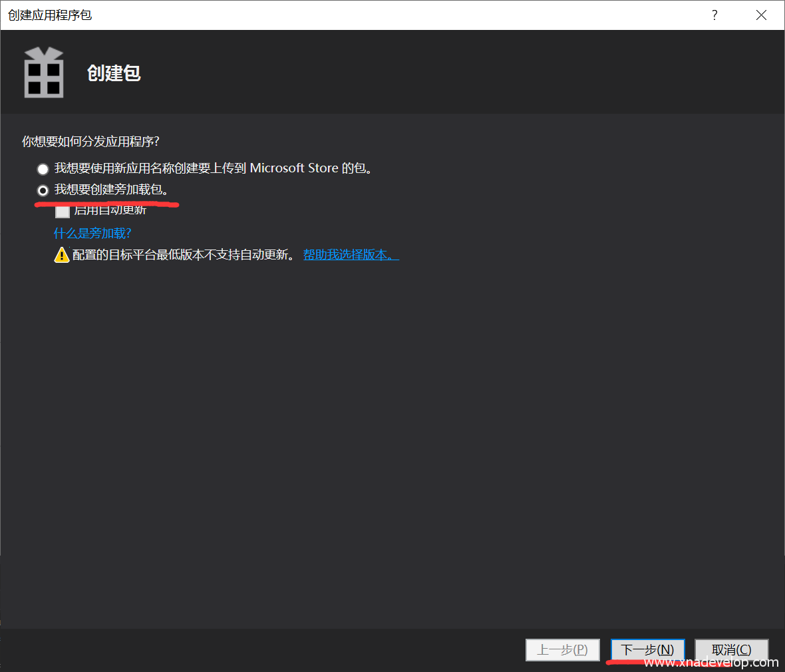Select the 我想要创建旁加载包 radio button

[43, 190]
